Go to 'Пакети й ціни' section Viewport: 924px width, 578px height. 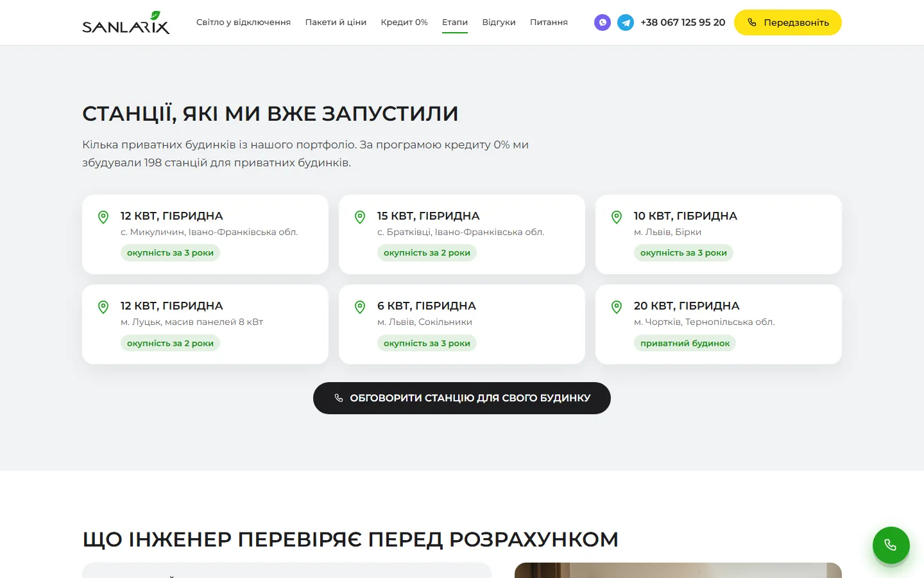pyautogui.click(x=336, y=22)
